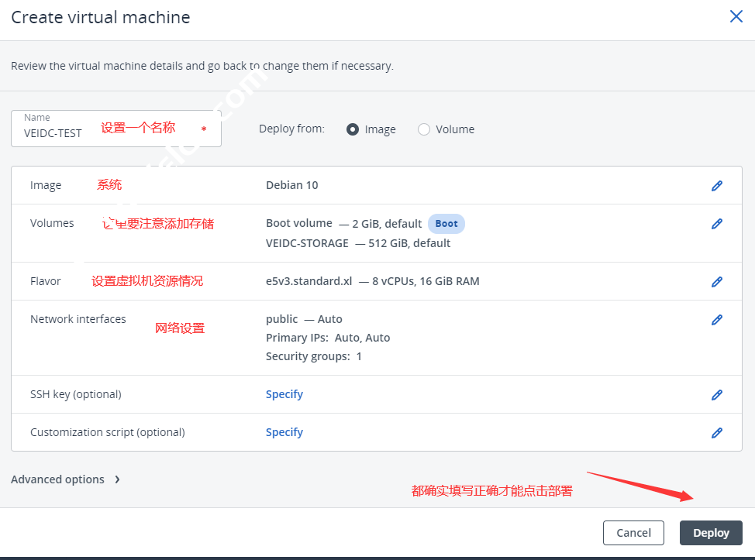755x560 pixels.
Task: Edit the Image row with pencil icon
Action: point(717,186)
